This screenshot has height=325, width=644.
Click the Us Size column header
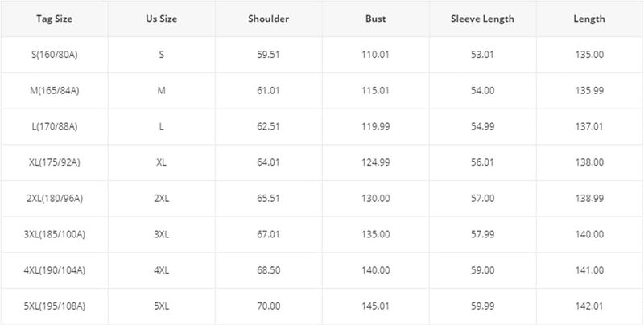[162, 19]
